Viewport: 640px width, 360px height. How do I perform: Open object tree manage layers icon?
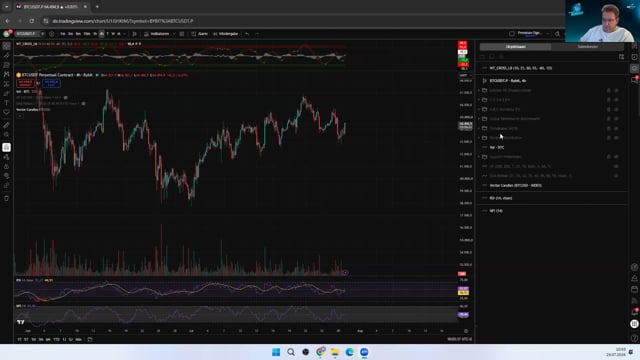click(x=621, y=57)
